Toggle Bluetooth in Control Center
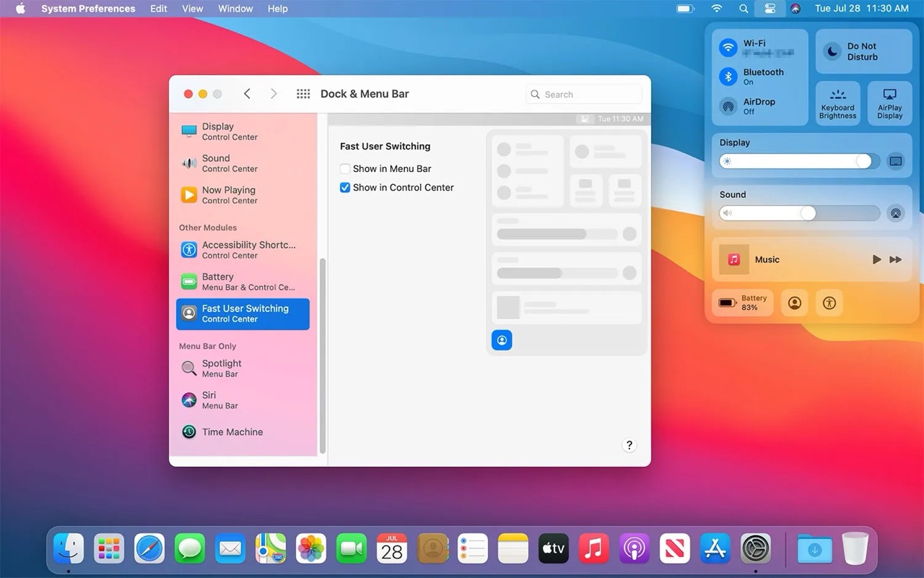The width and height of the screenshot is (924, 578). [x=728, y=77]
